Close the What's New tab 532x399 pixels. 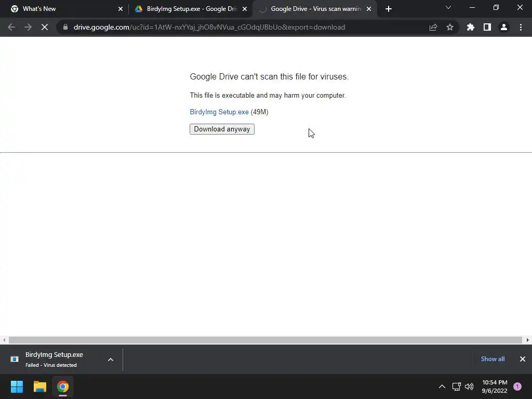click(121, 9)
